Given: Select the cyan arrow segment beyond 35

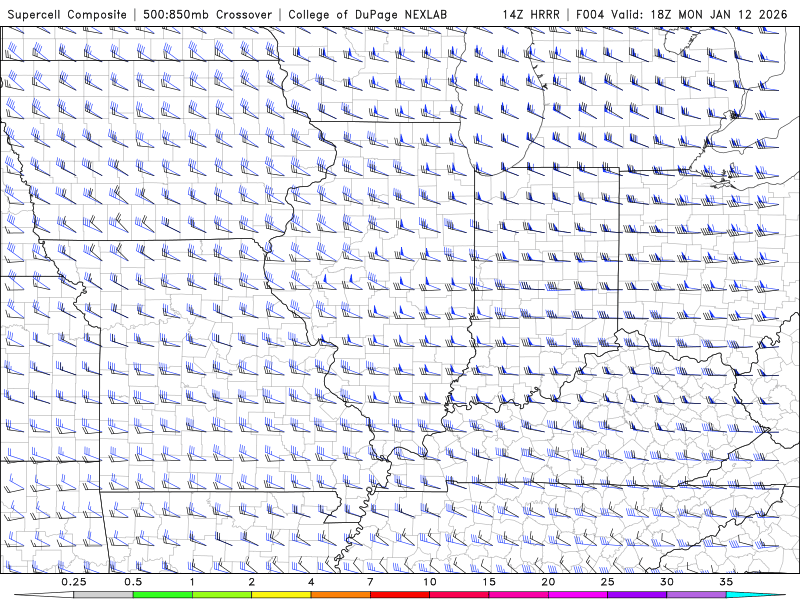Looking at the screenshot, I should pyautogui.click(x=756, y=595).
